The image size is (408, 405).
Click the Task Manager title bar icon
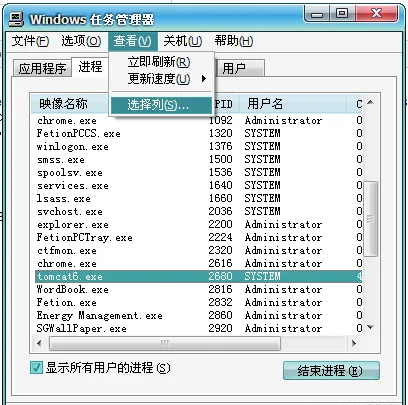coord(16,19)
